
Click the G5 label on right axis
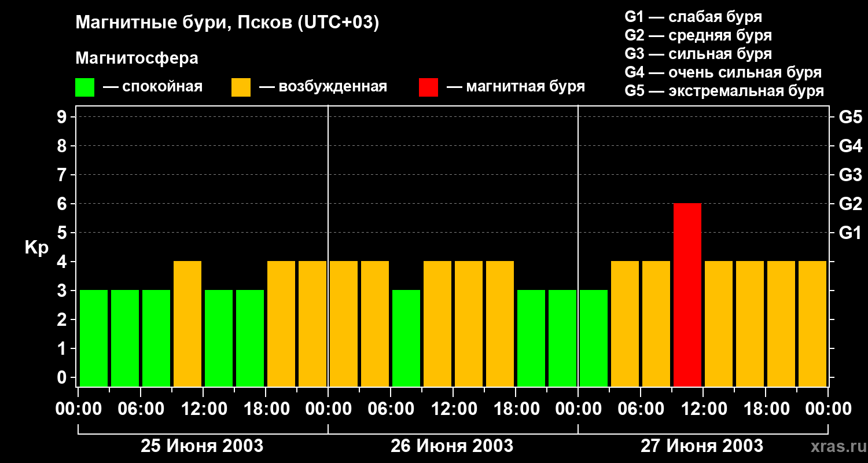click(x=850, y=117)
